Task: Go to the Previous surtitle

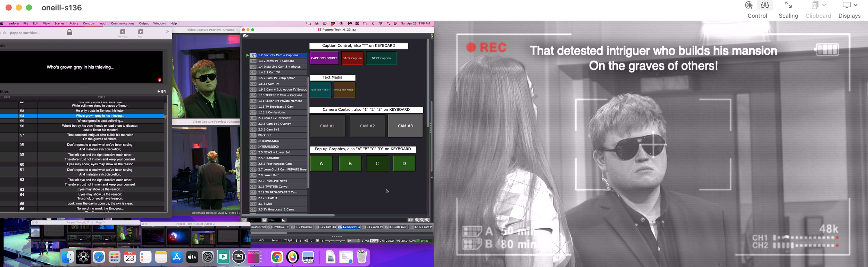Action: (123, 32)
